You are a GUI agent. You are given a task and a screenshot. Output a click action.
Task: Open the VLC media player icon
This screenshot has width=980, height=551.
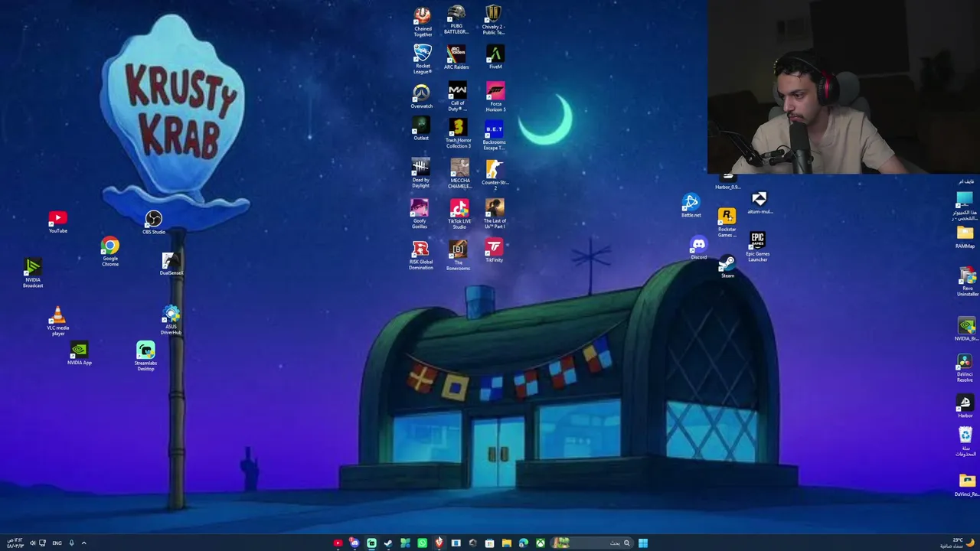pyautogui.click(x=57, y=322)
